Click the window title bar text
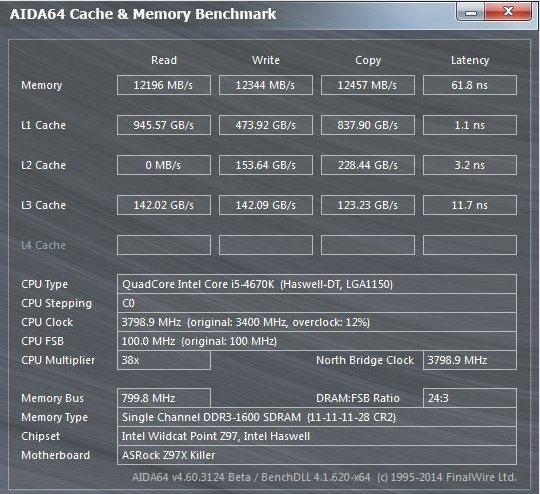The image size is (540, 494). tap(143, 14)
